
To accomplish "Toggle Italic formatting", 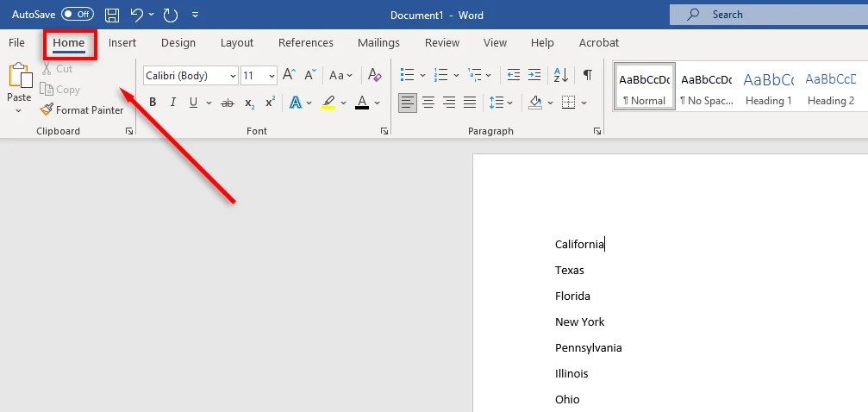I will (x=172, y=103).
